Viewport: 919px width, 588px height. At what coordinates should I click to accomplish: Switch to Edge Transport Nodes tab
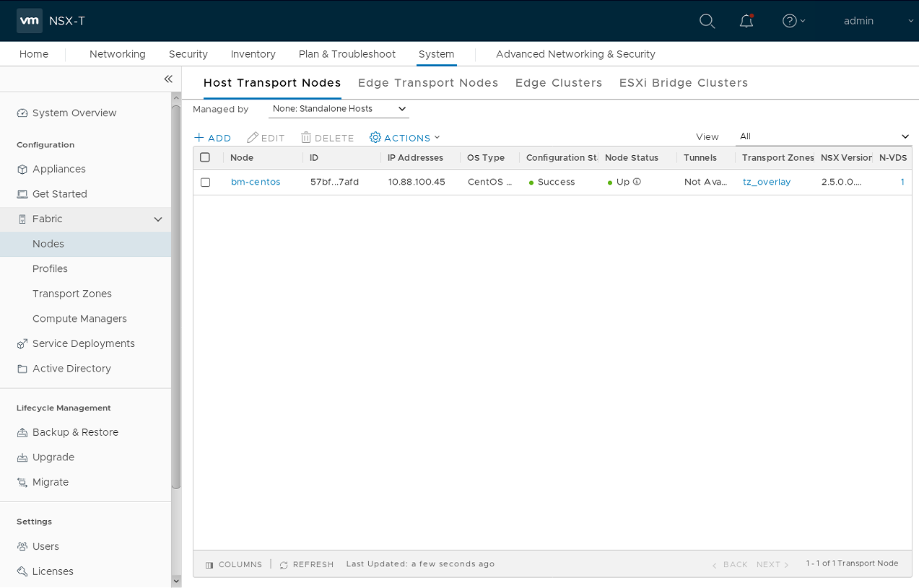428,83
